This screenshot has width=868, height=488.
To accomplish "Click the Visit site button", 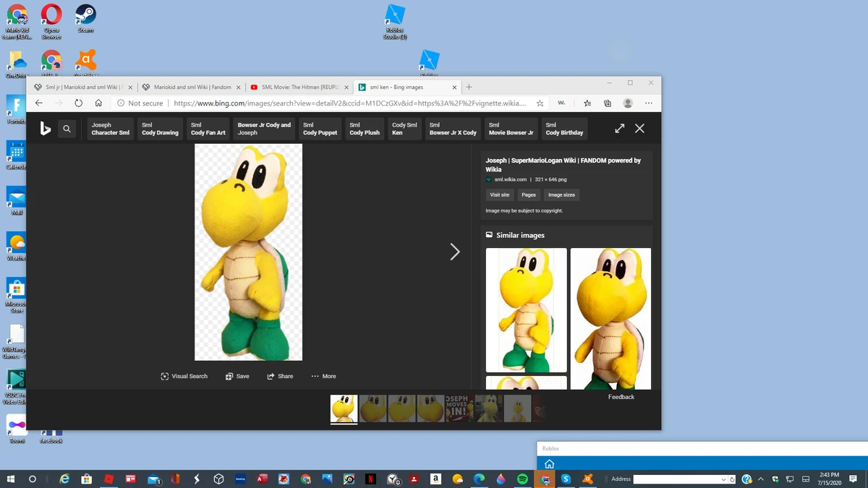I will tap(499, 194).
